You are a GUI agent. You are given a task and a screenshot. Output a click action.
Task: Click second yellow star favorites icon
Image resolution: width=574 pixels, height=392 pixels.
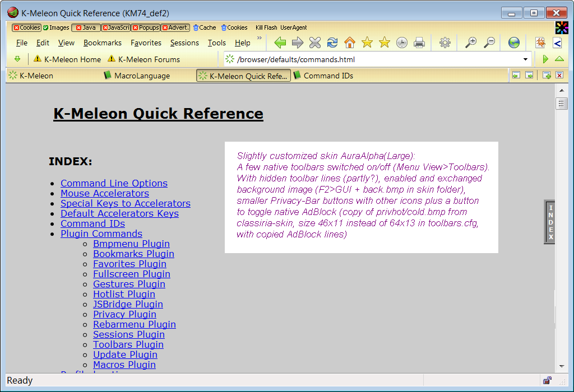(385, 43)
